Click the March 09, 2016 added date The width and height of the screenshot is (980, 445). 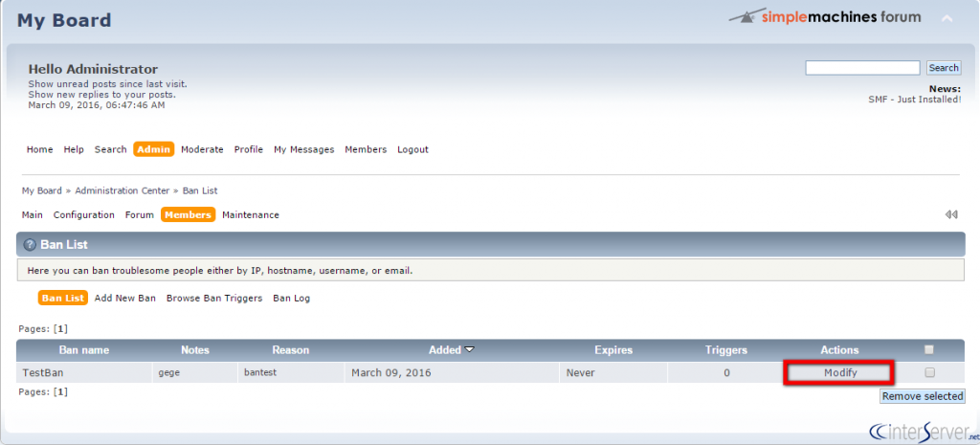pos(391,373)
